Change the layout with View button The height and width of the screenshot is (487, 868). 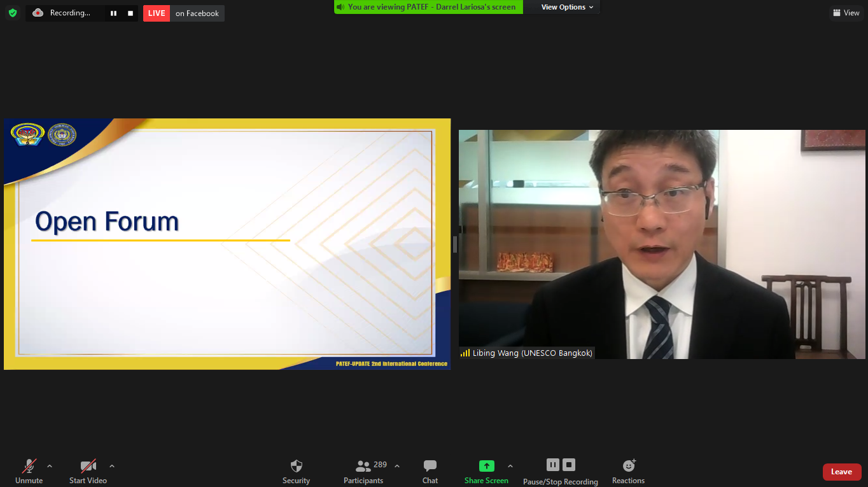[x=846, y=13]
